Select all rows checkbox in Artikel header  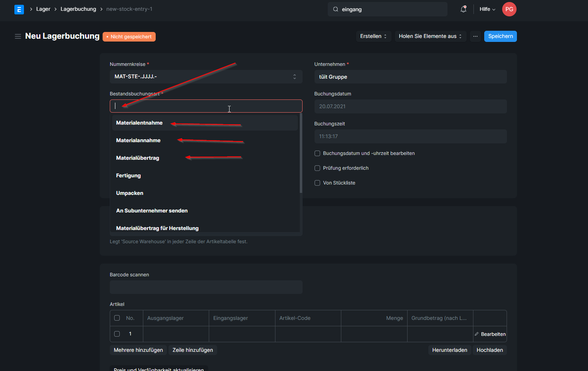(117, 318)
